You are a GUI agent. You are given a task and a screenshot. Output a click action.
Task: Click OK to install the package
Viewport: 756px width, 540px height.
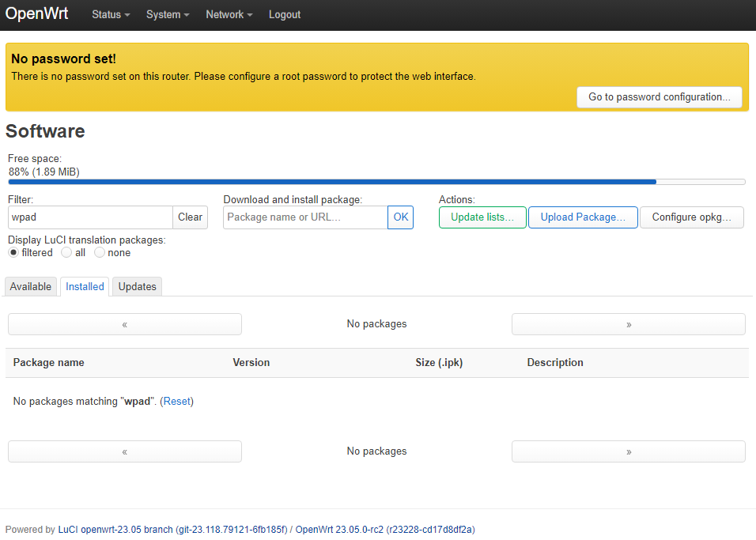[400, 217]
